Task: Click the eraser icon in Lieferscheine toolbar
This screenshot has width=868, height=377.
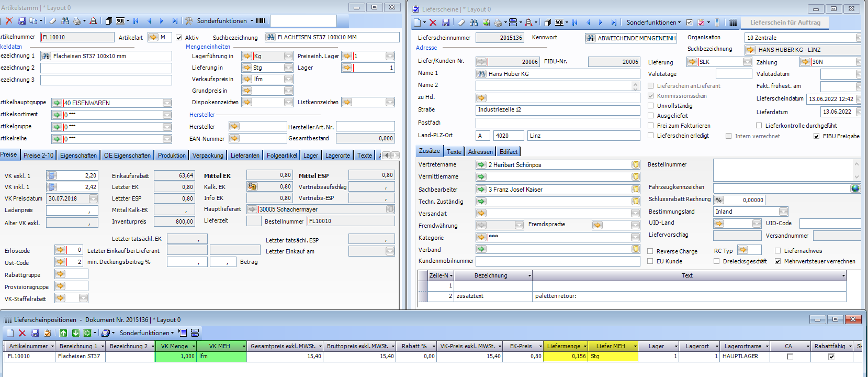Action: (x=461, y=23)
